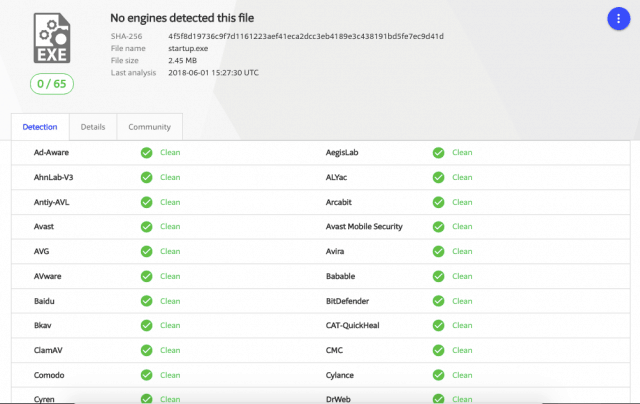
Task: Click the green checkmark in the Avast row
Action: click(x=147, y=226)
